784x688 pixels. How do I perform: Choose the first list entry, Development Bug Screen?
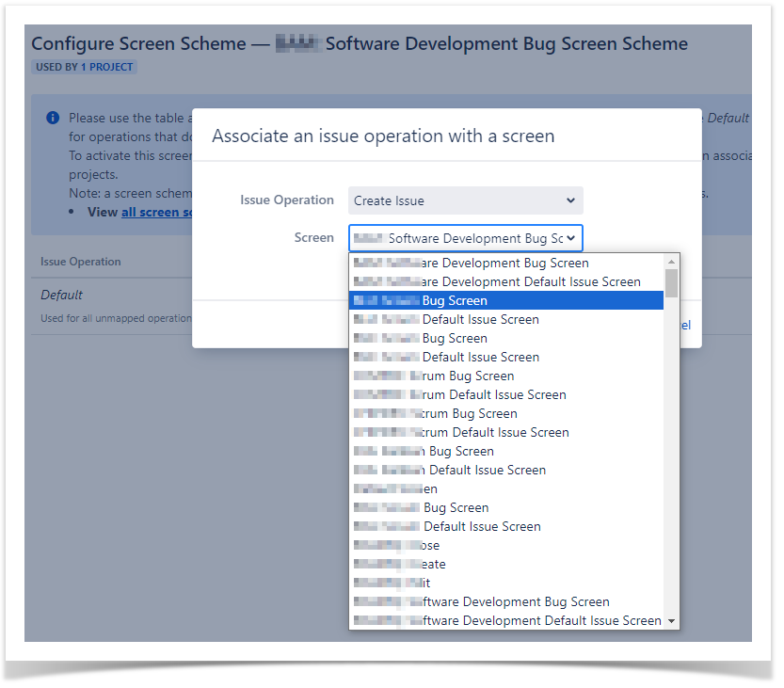coord(506,263)
